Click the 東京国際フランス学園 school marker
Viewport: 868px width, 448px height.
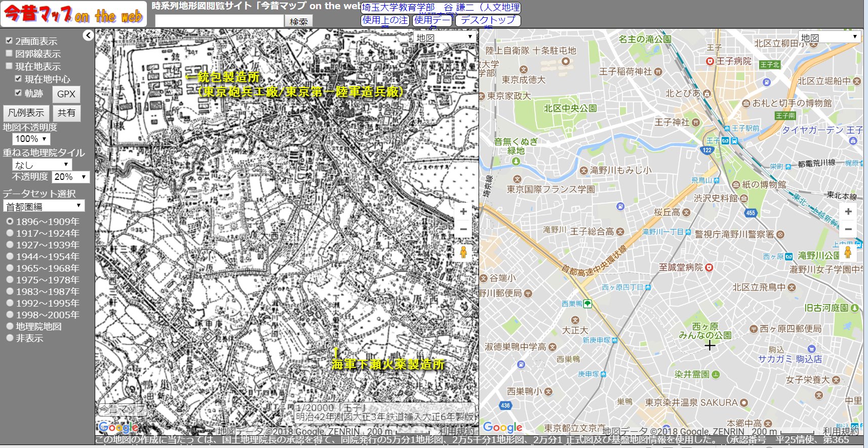click(x=517, y=179)
